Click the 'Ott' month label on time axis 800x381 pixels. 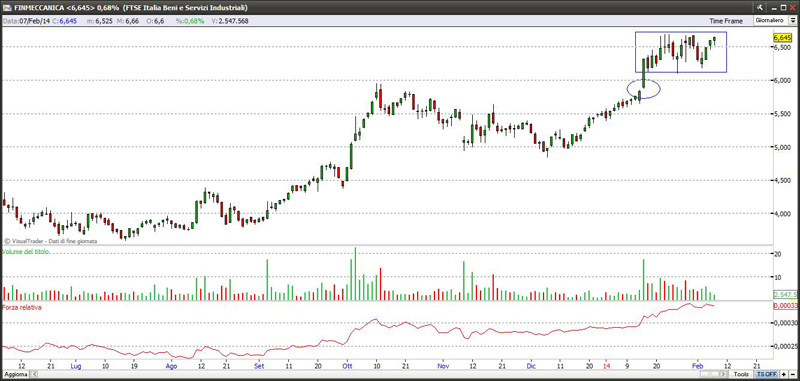click(x=347, y=366)
